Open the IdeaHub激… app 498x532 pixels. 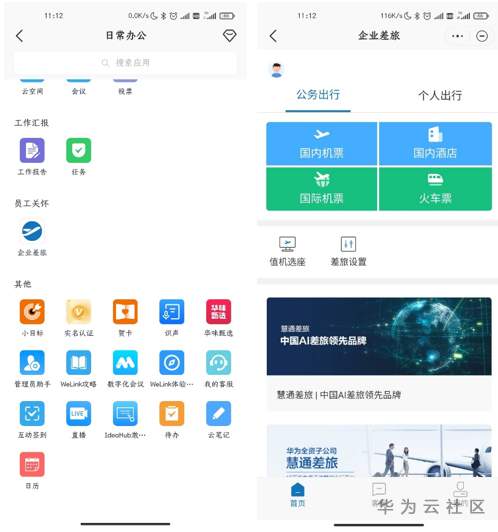click(125, 414)
